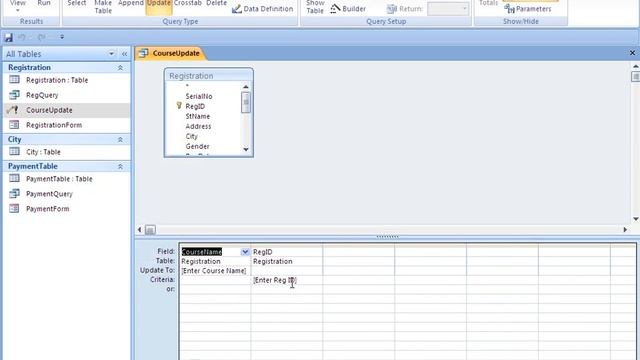Choose the Delete query type

tap(216, 4)
